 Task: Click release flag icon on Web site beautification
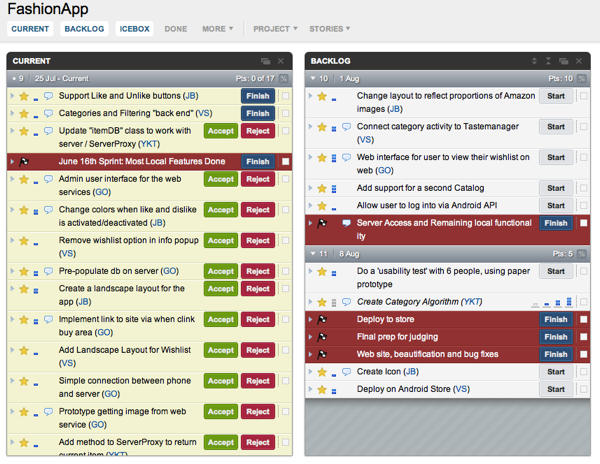pyautogui.click(x=322, y=355)
